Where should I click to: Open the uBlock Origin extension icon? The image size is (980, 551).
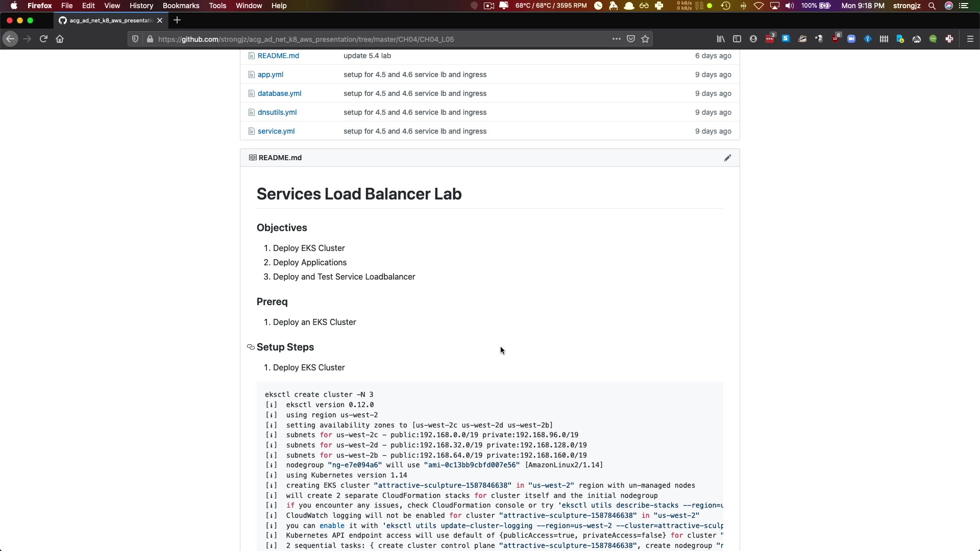(835, 39)
